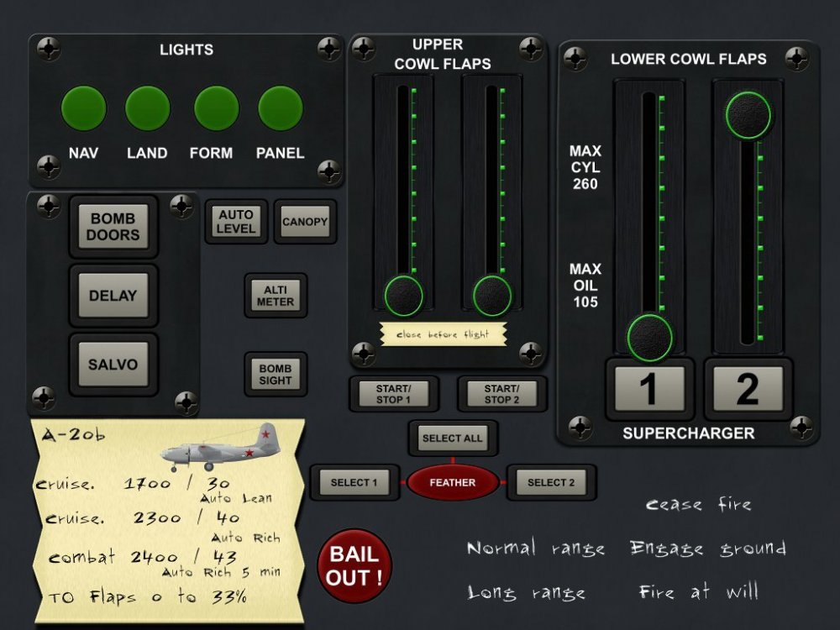Activate the ALTIMETER control

pyautogui.click(x=276, y=296)
